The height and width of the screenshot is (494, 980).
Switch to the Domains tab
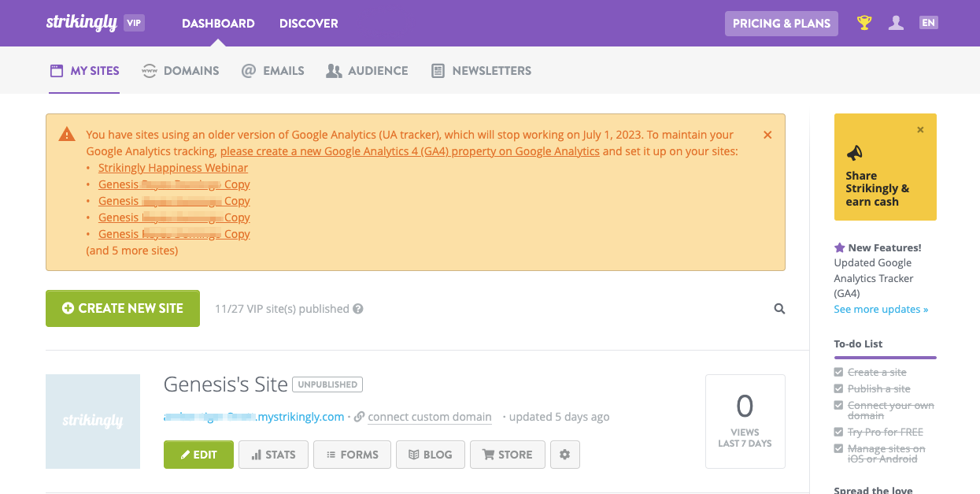[x=180, y=71]
